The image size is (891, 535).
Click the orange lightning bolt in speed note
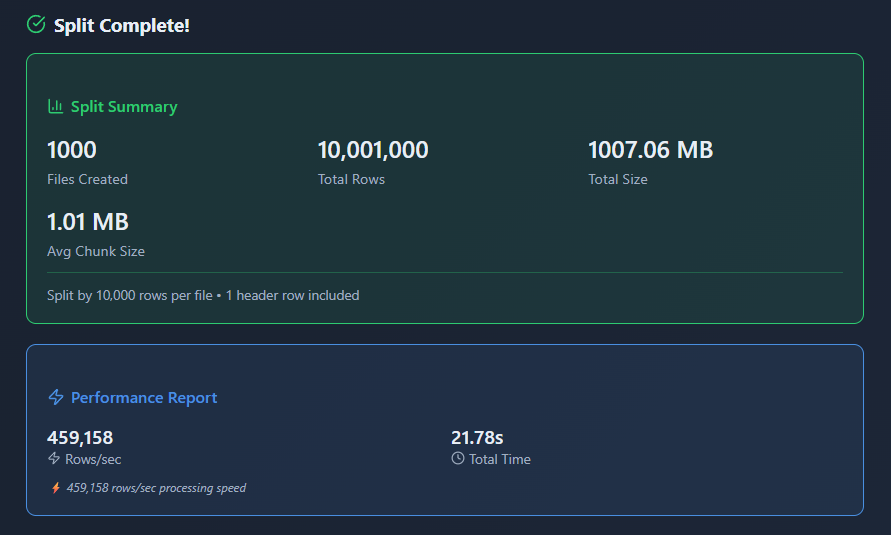tap(55, 488)
